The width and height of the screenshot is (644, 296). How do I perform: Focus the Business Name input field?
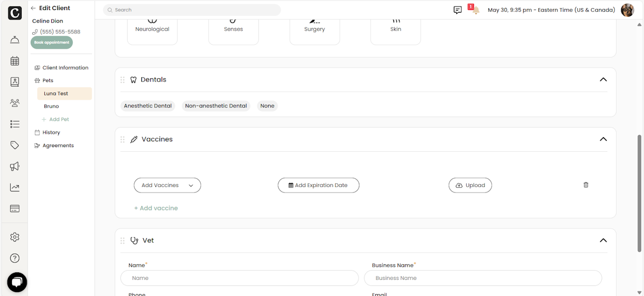coord(483,278)
